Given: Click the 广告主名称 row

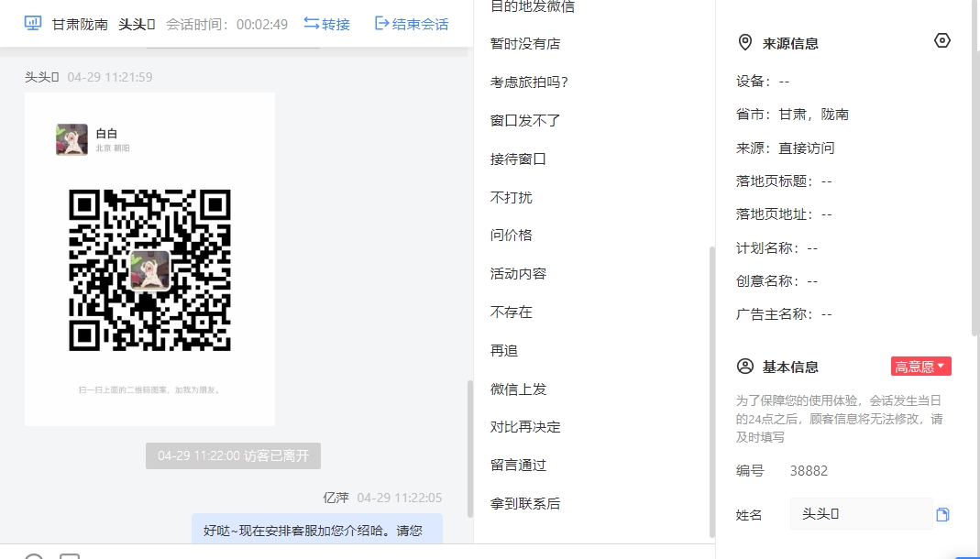Looking at the screenshot, I should click(784, 314).
